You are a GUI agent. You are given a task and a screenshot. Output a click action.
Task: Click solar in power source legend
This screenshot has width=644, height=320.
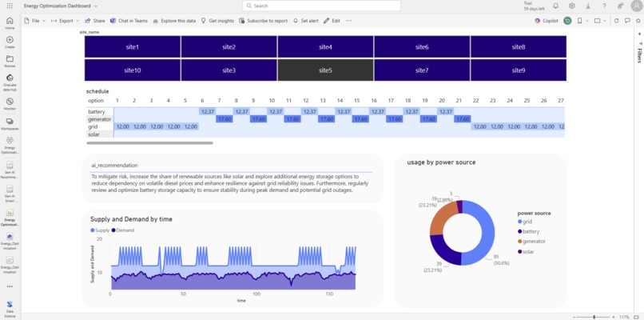tap(526, 251)
